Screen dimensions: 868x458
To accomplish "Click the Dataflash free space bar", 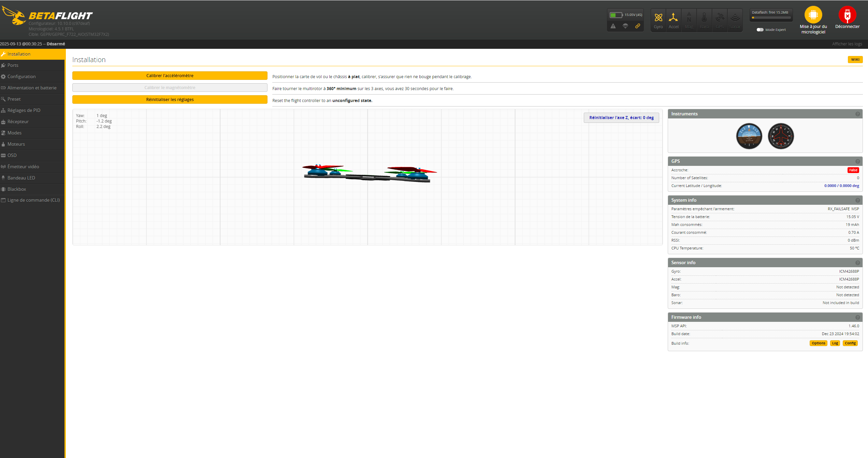I will tap(771, 17).
